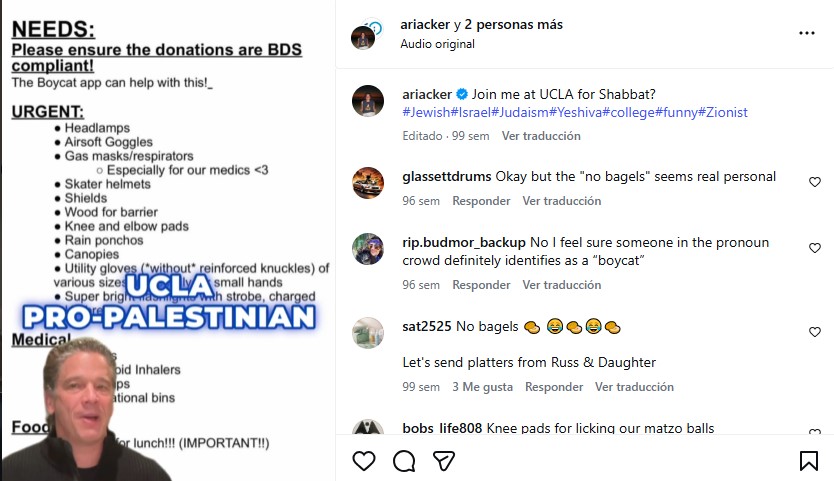This screenshot has height=481, width=834.
Task: Like rip.budmor_backup's comment heart
Action: pos(815,248)
